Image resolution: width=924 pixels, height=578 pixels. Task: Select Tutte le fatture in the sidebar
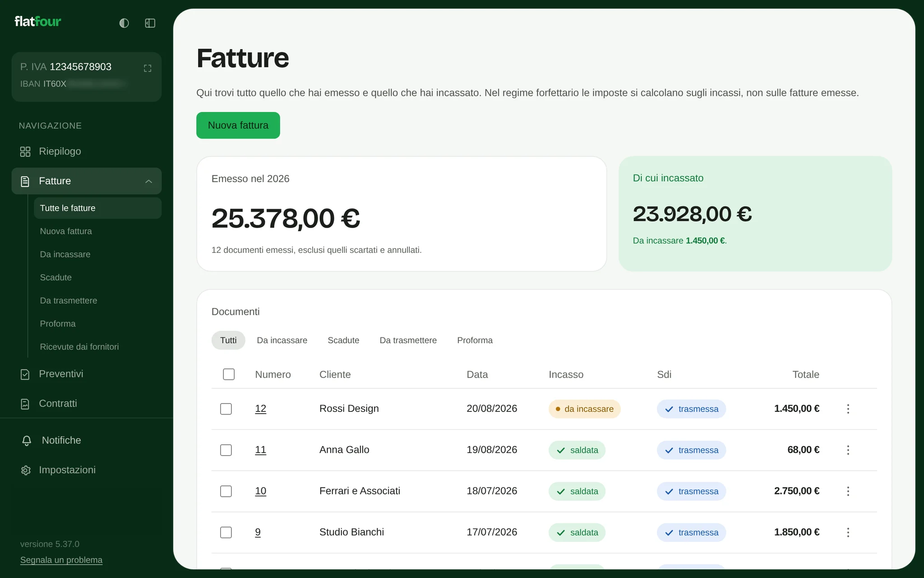coord(97,208)
